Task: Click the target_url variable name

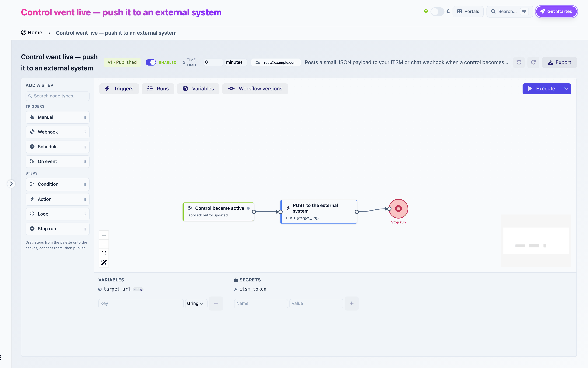Action: pyautogui.click(x=117, y=289)
